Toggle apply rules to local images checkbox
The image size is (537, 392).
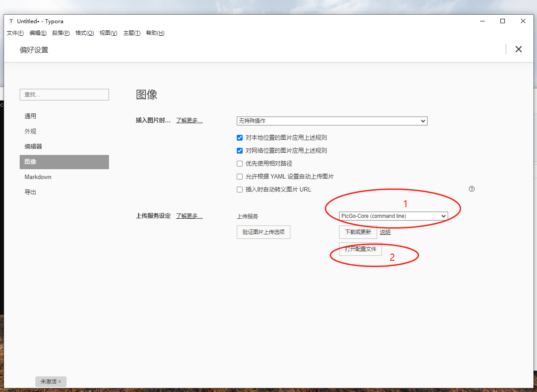(x=239, y=138)
